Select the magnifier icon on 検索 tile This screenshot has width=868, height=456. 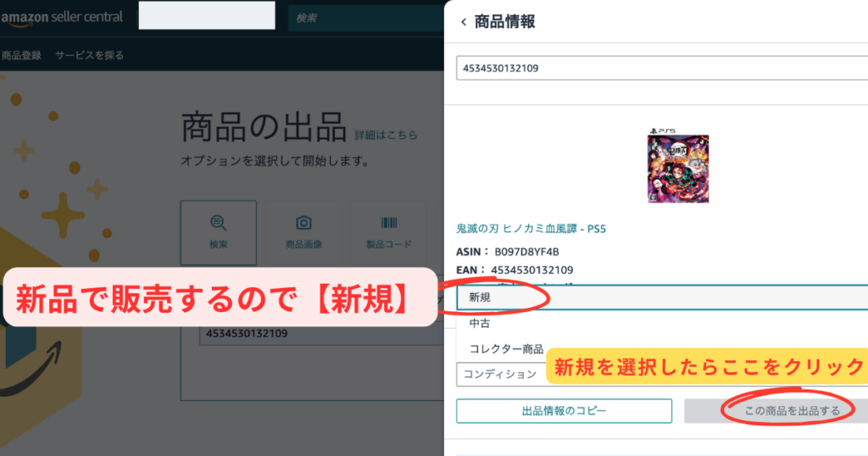218,223
